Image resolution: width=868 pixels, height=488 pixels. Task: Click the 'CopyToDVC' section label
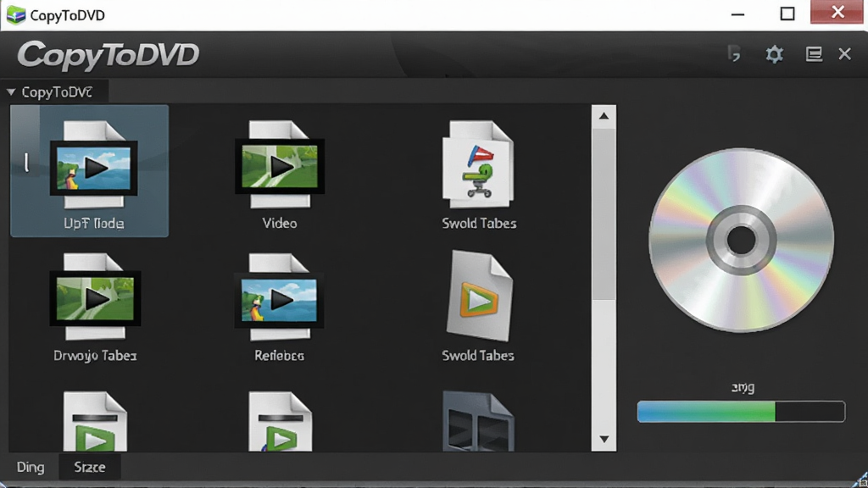57,91
